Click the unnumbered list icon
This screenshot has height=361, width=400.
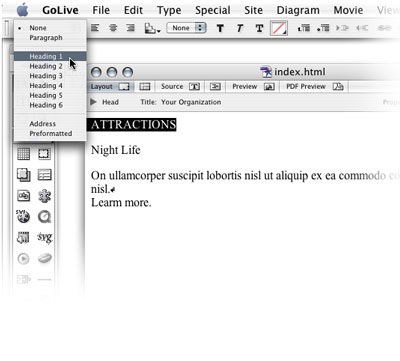(x=323, y=28)
